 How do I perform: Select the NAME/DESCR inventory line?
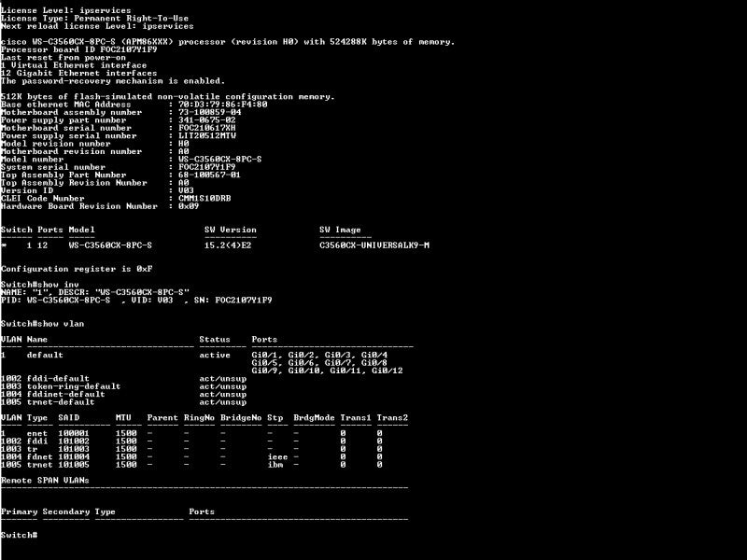95,292
